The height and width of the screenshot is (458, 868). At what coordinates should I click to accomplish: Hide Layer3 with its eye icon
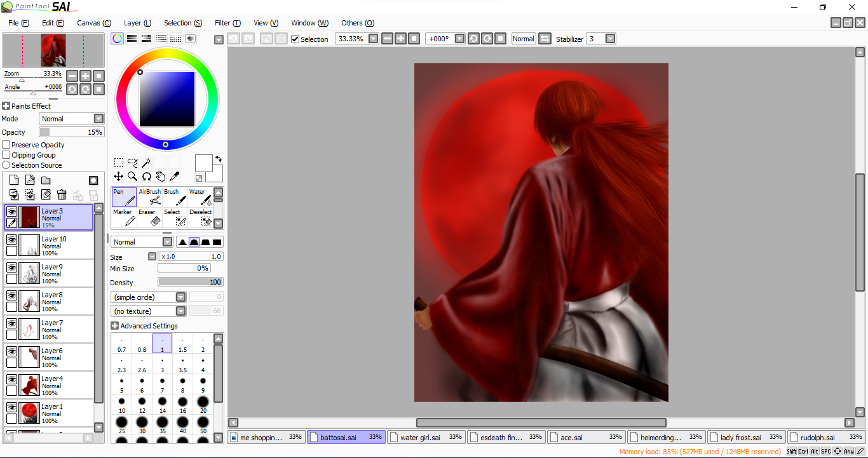pyautogui.click(x=11, y=212)
